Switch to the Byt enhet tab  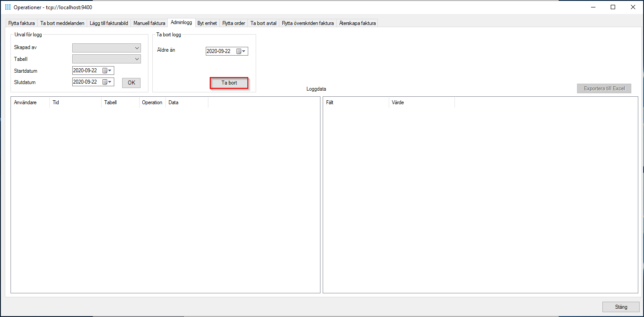pos(207,23)
